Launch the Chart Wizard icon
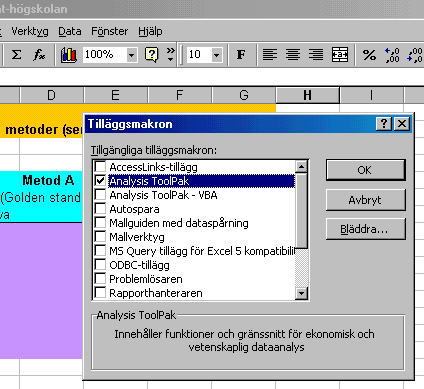Viewport: 424px width, 389px height. coord(69,55)
